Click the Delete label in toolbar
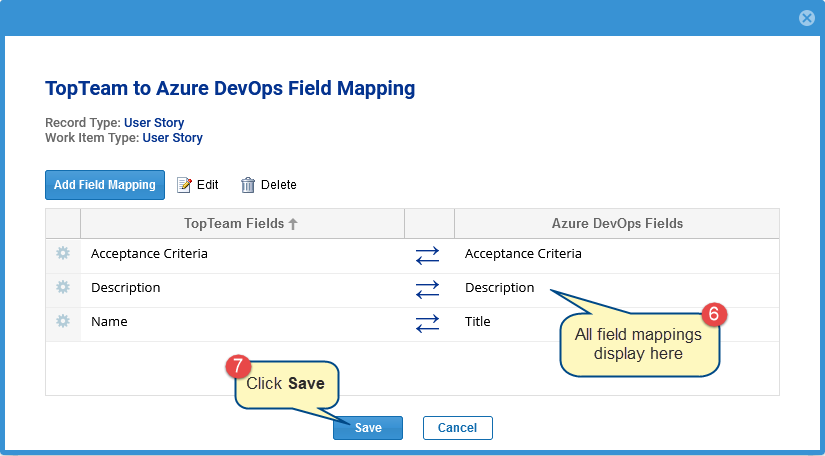 279,185
